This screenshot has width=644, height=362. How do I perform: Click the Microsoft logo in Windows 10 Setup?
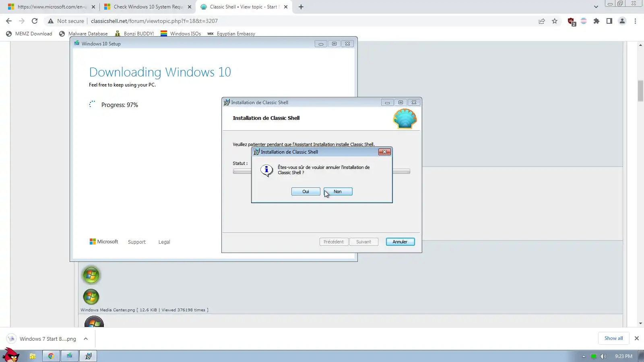104,242
